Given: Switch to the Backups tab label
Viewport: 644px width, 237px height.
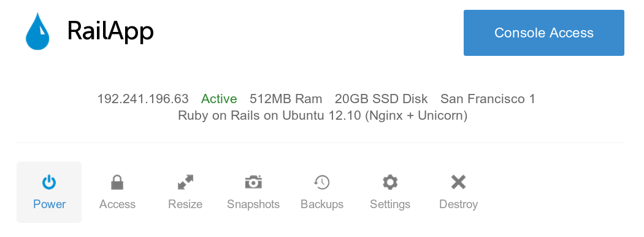Looking at the screenshot, I should [x=322, y=204].
